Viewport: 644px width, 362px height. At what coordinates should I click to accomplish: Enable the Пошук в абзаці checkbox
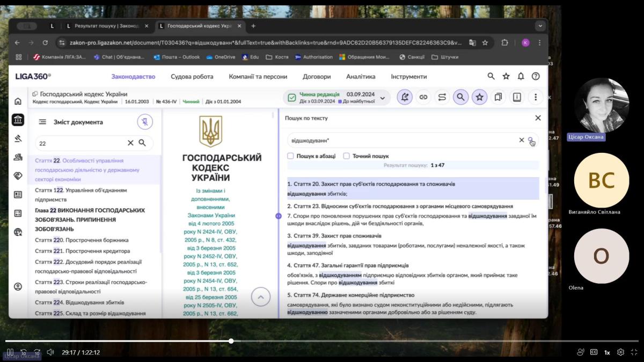290,156
